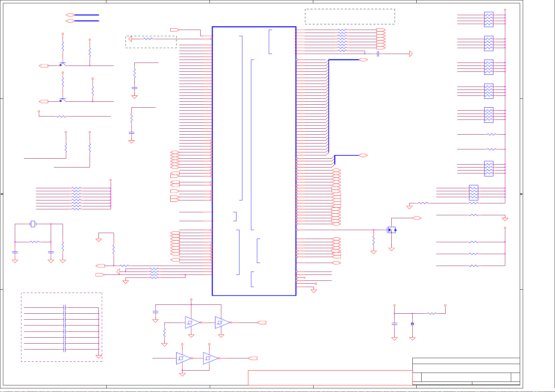
Task: Select the crystal oscillator symbol
Action: [x=33, y=224]
